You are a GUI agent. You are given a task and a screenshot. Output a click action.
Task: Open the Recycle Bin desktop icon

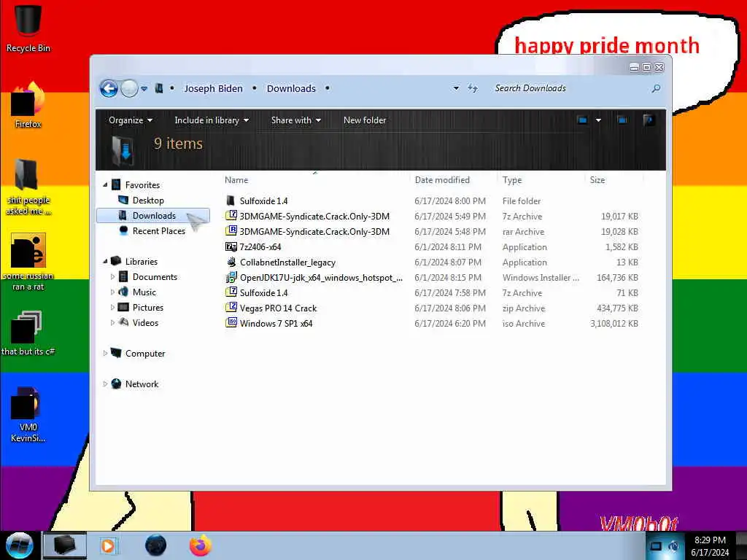point(28,28)
